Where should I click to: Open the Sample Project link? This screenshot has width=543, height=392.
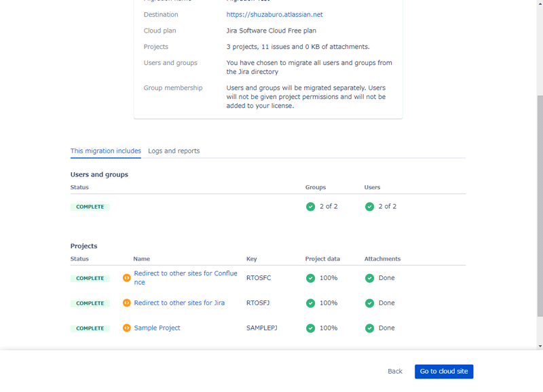point(157,328)
